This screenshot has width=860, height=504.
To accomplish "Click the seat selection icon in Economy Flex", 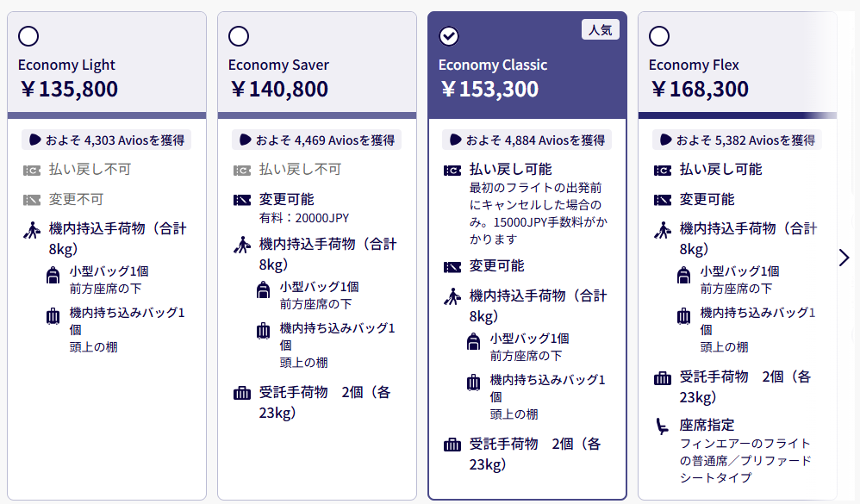I will 663,426.
